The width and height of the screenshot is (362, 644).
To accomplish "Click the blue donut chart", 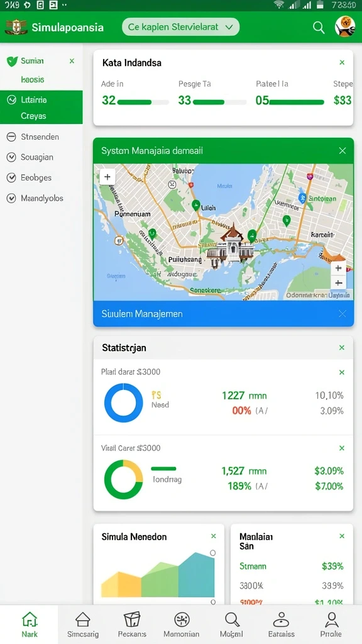I will [124, 403].
